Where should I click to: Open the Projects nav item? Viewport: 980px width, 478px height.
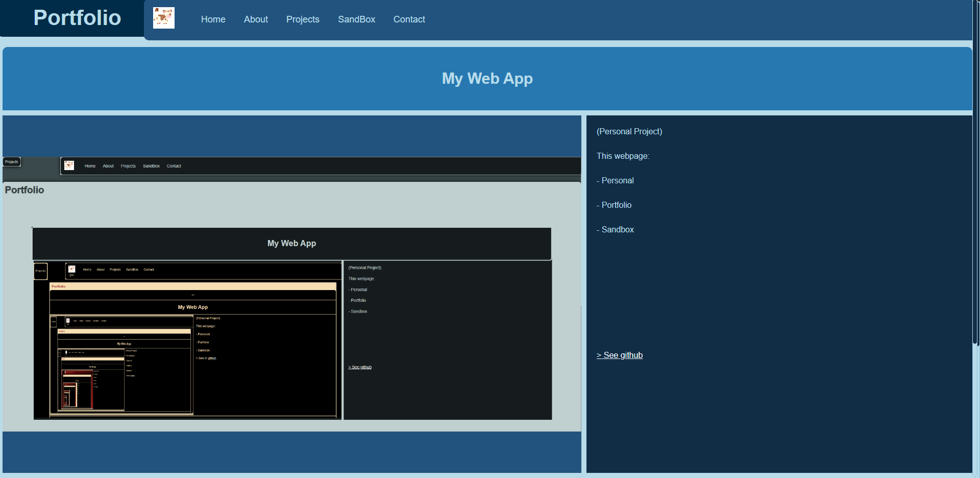[x=303, y=19]
